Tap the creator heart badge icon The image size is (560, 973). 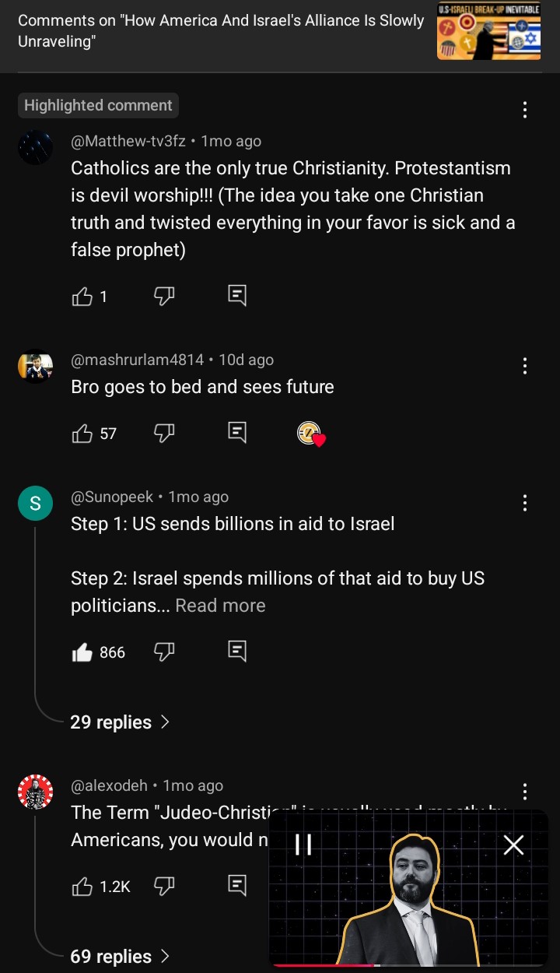click(x=310, y=434)
